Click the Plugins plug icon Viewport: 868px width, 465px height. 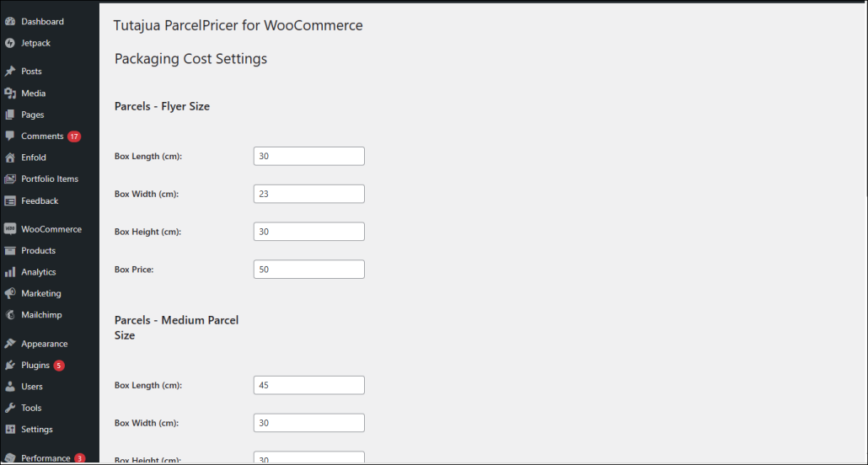pos(10,366)
